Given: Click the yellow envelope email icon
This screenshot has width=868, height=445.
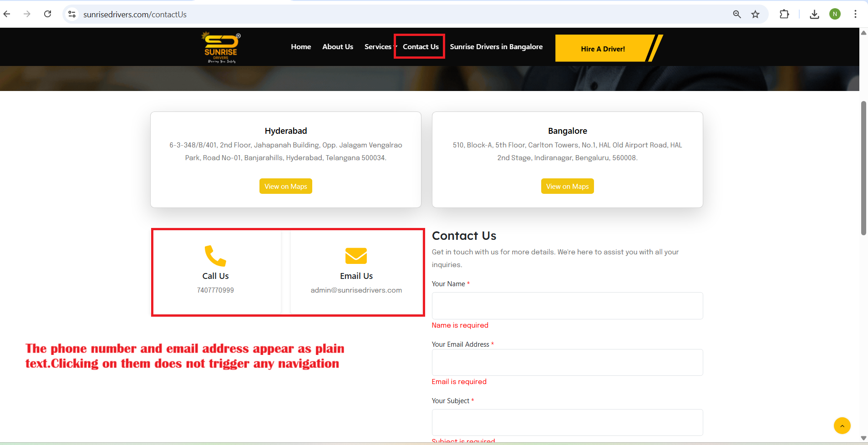Looking at the screenshot, I should (x=356, y=256).
